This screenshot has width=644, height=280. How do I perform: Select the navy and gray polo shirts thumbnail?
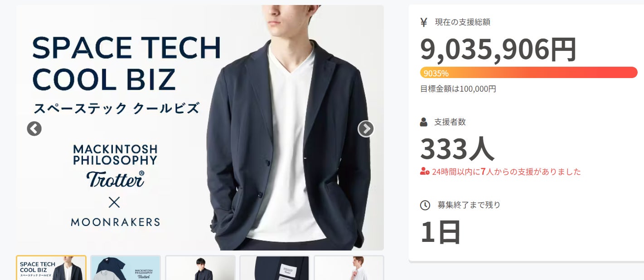tap(126, 268)
